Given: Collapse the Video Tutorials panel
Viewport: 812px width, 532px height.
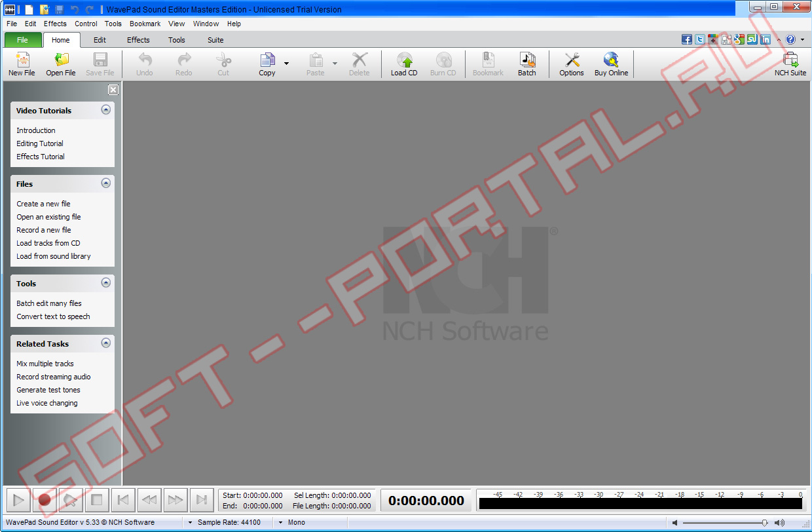Looking at the screenshot, I should click(x=106, y=110).
